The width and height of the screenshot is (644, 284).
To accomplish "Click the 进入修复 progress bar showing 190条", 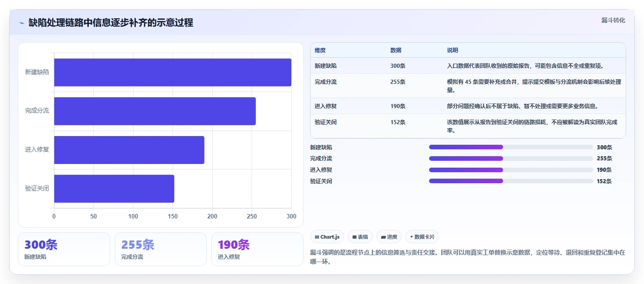I will [511, 169].
